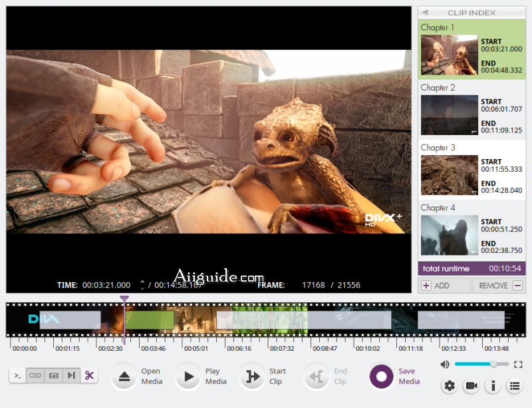Click the Chapter 3 title text

(438, 148)
